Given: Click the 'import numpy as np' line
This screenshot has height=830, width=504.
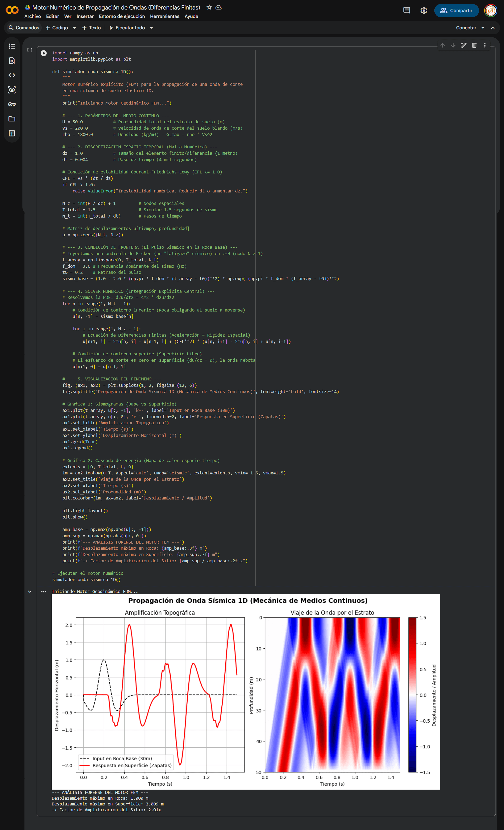Looking at the screenshot, I should [x=75, y=53].
